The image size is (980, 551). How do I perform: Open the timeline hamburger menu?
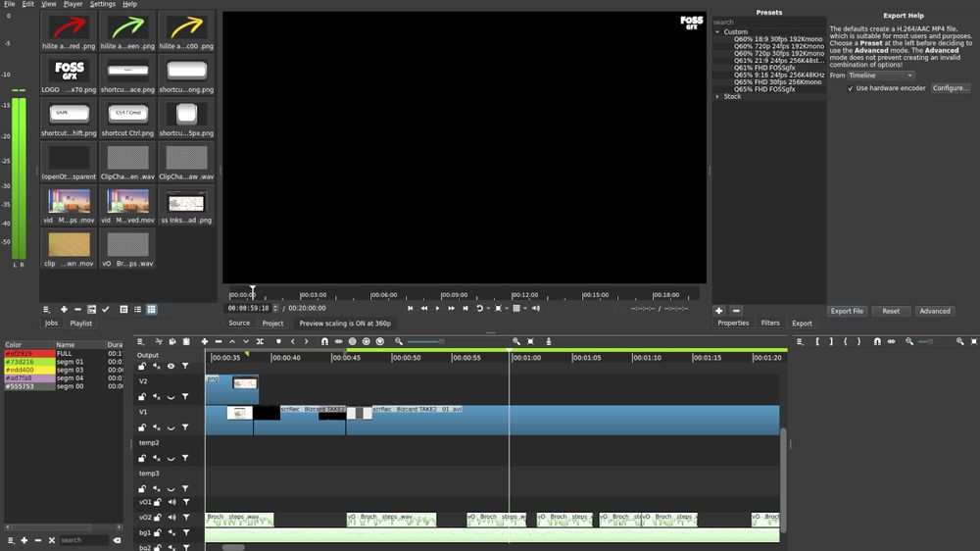[140, 341]
